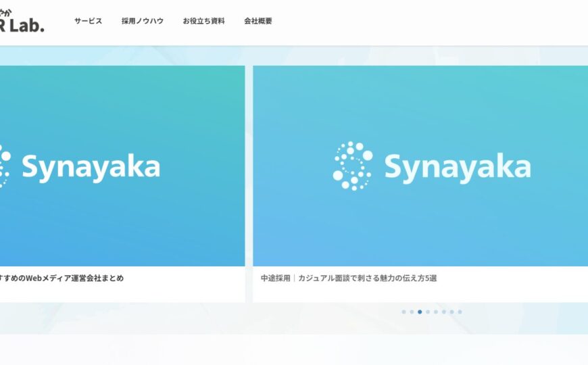Select the second carousel pagination dot
The height and width of the screenshot is (365, 588).
click(x=412, y=312)
